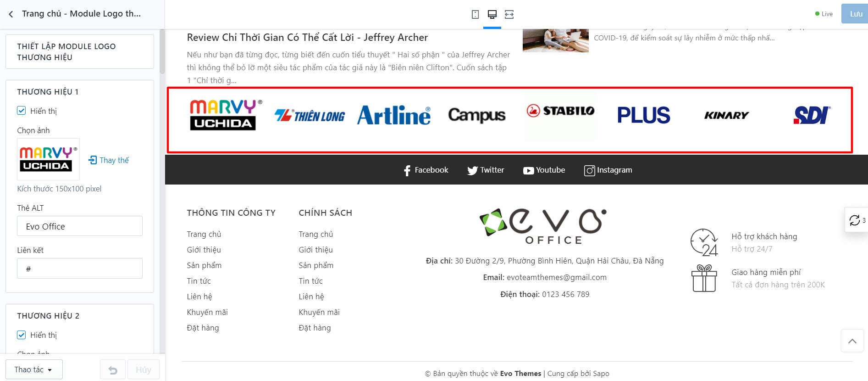Go back using the left chevron arrow

[11, 14]
